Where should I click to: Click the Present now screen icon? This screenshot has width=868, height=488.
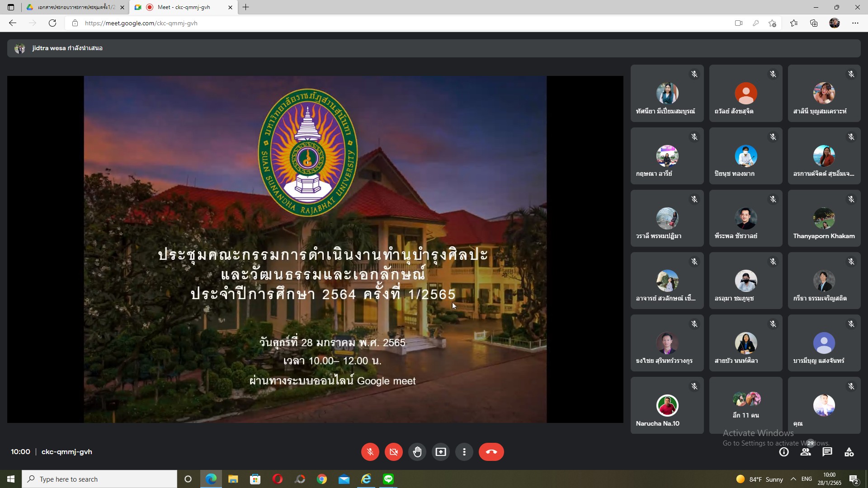[x=440, y=452]
